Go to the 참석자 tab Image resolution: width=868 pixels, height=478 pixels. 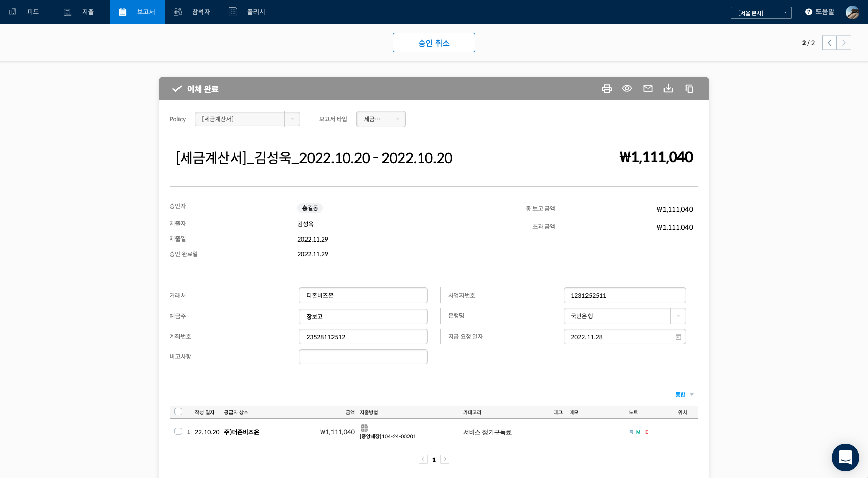click(x=192, y=12)
